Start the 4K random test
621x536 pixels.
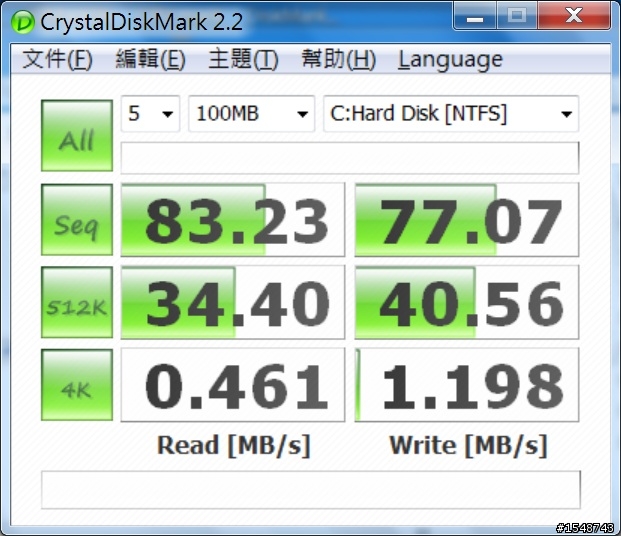(77, 385)
